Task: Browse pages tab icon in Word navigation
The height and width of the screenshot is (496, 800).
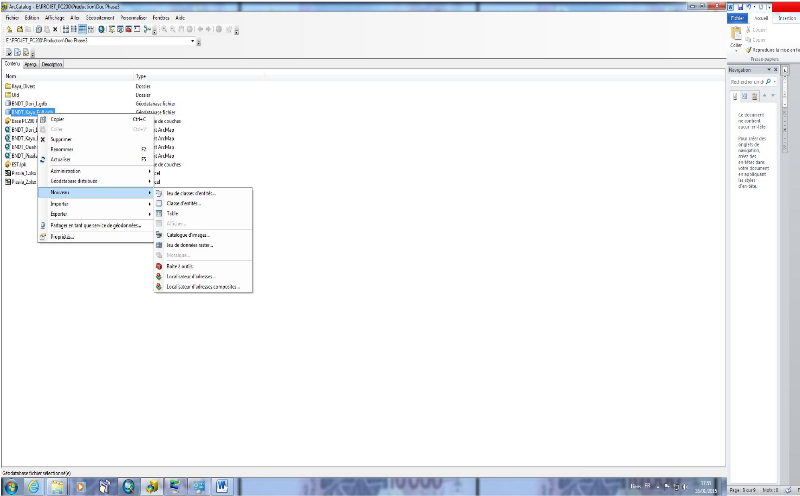Action: coord(744,96)
